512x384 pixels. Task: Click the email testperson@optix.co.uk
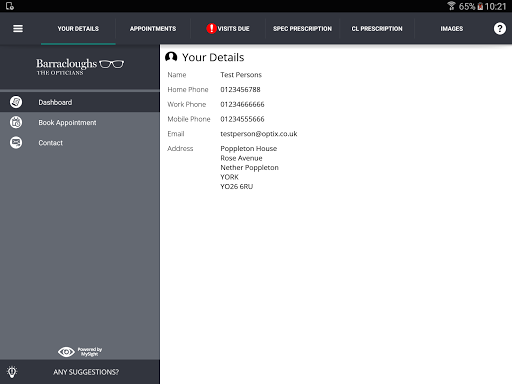coord(259,134)
